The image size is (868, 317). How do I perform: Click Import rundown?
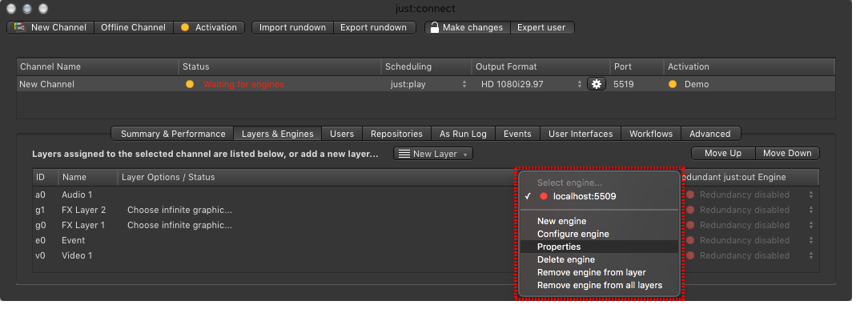(292, 27)
